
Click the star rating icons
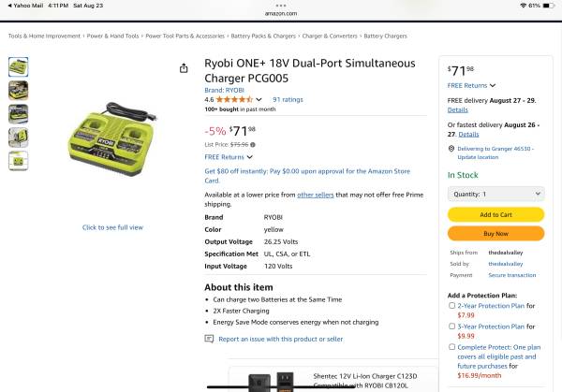(x=234, y=99)
